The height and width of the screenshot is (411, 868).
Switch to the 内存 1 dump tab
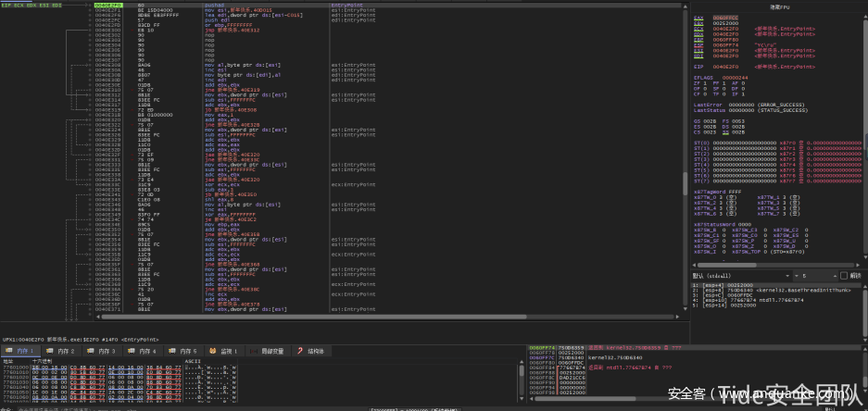coord(24,351)
